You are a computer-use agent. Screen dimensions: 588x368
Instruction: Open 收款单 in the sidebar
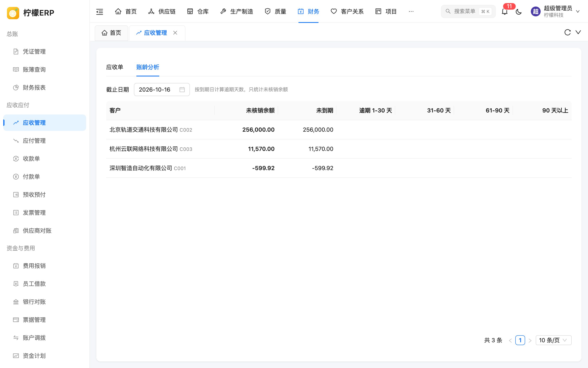point(45,159)
